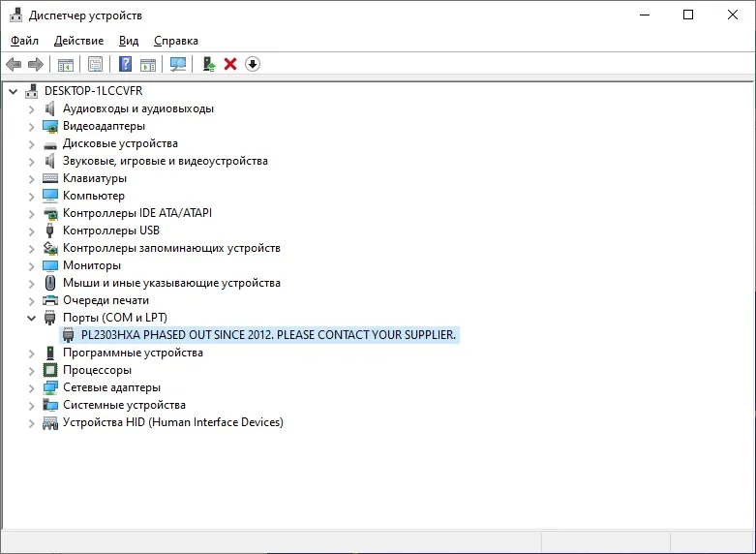Collapse the Порты (COM и LPT) category
Screen dimensions: 756x554
point(31,318)
